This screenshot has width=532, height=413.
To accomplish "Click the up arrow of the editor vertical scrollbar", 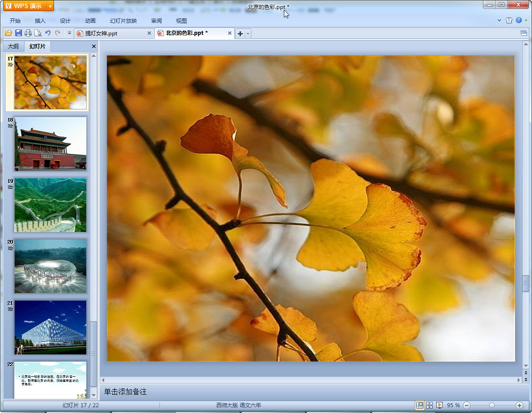I will tap(526, 44).
